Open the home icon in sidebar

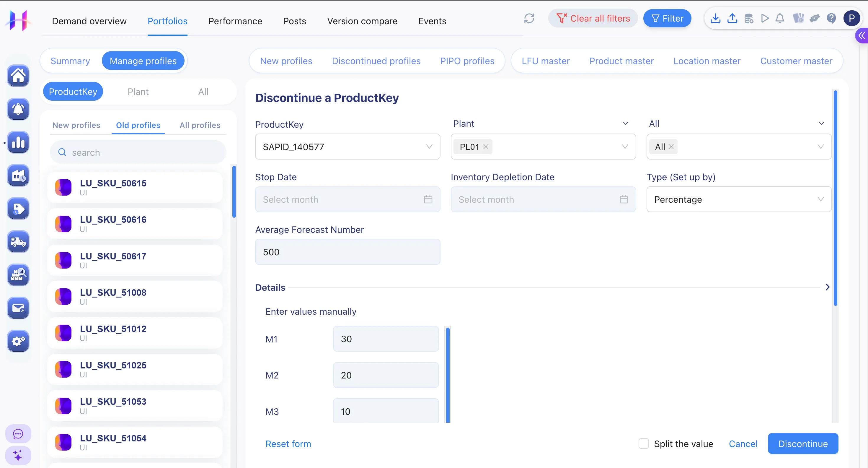tap(18, 76)
